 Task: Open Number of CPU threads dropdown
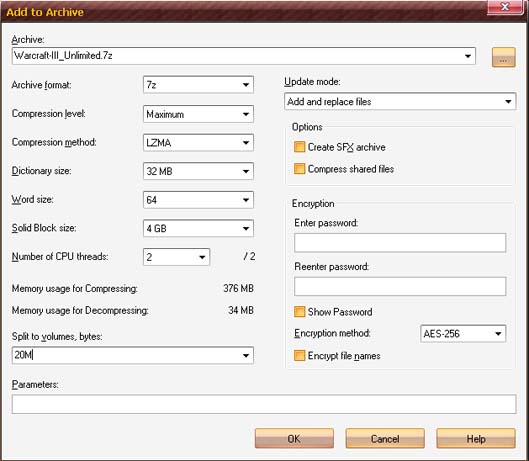click(x=176, y=257)
